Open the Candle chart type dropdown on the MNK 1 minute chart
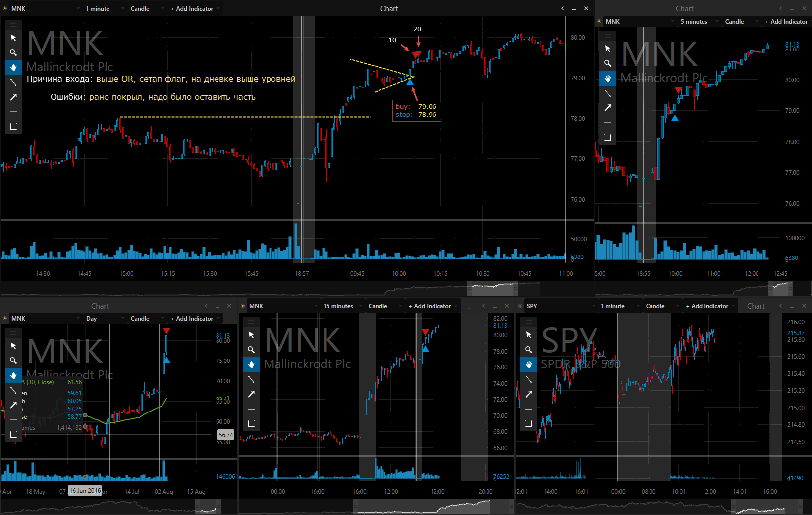This screenshot has width=812, height=515. pyautogui.click(x=146, y=9)
